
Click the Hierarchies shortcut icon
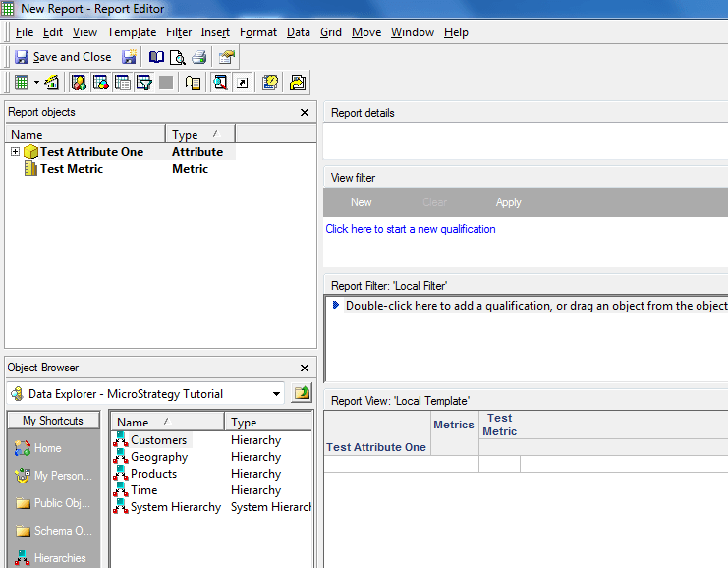22,558
